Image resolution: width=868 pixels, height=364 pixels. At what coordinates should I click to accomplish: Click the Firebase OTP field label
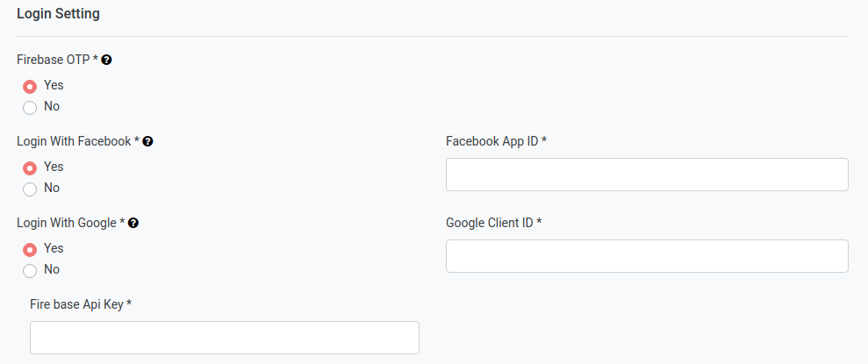58,60
